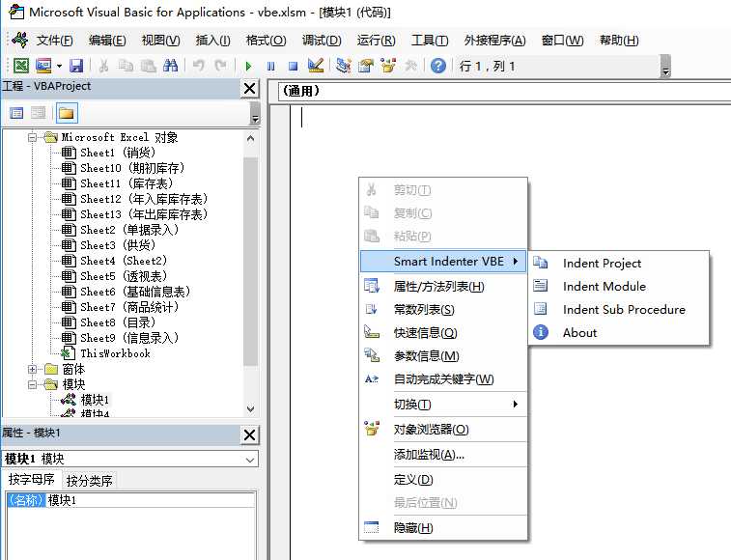Image resolution: width=731 pixels, height=560 pixels.
Task: Choose 添加监视(A)... from the context menu
Action: (x=443, y=455)
